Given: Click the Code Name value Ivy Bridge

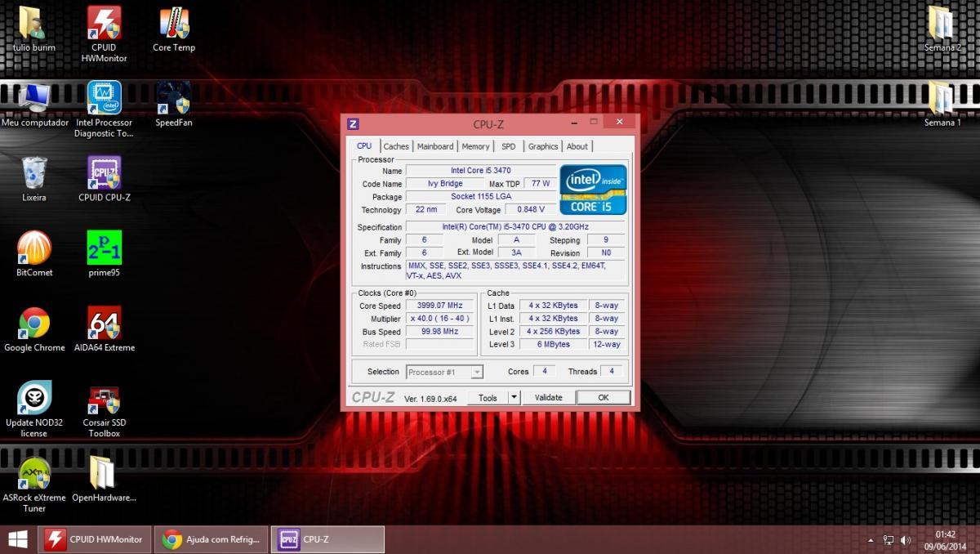Looking at the screenshot, I should (445, 184).
